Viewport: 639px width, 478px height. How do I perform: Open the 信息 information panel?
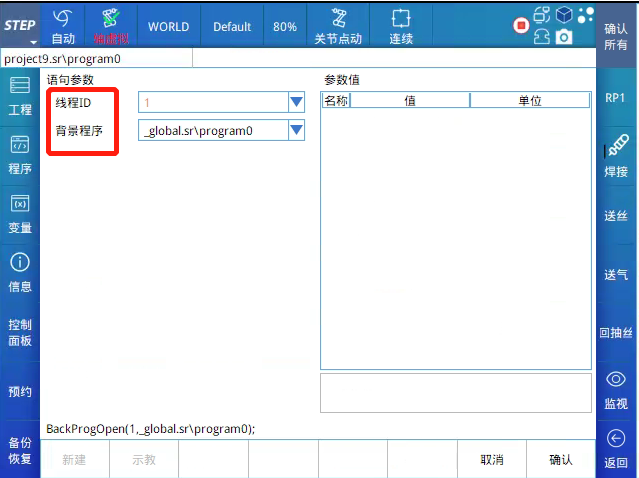pos(20,272)
